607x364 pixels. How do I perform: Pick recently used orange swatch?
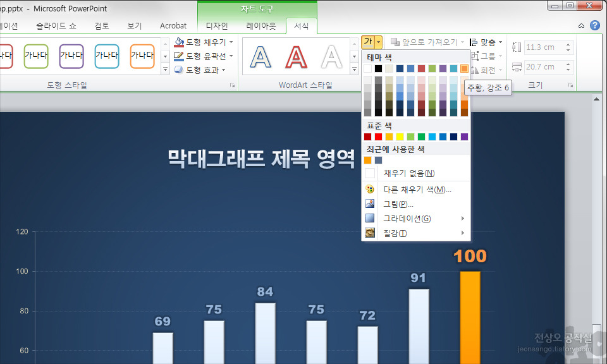pos(367,160)
